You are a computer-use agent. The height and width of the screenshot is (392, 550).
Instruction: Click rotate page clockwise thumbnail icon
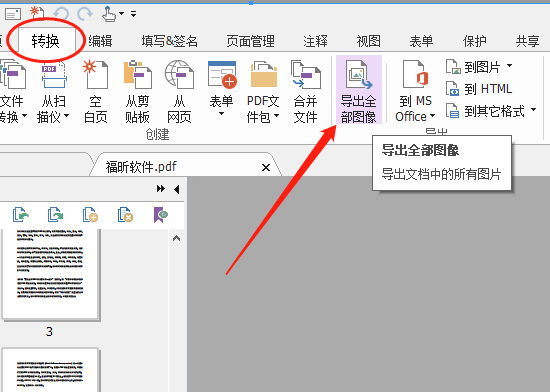pyautogui.click(x=55, y=215)
